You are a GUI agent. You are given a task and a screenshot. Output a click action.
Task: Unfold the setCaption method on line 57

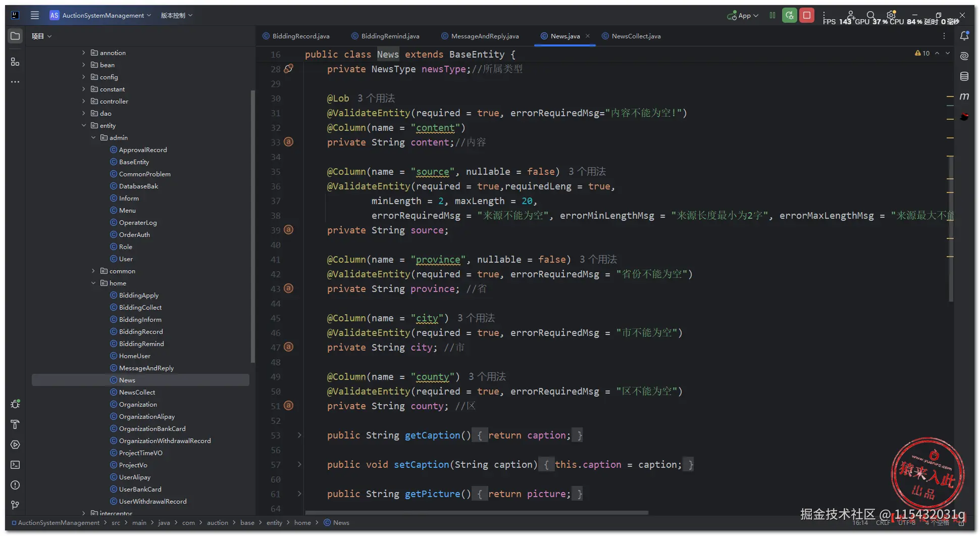pos(299,464)
